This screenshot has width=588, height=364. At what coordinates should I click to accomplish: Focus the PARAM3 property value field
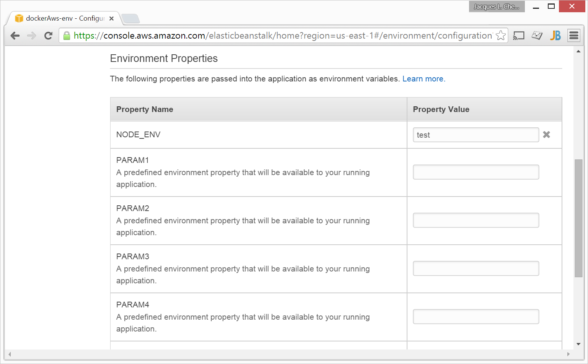coord(476,268)
